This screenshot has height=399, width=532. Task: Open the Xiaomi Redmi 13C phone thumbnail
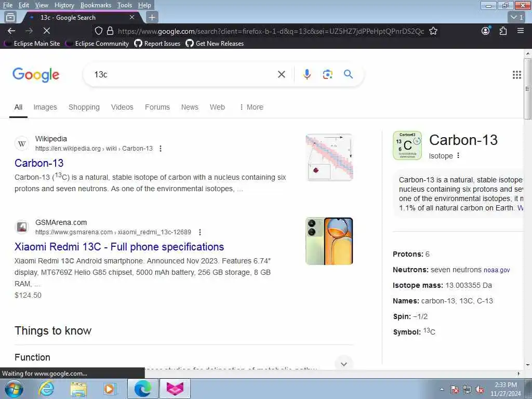tap(329, 241)
